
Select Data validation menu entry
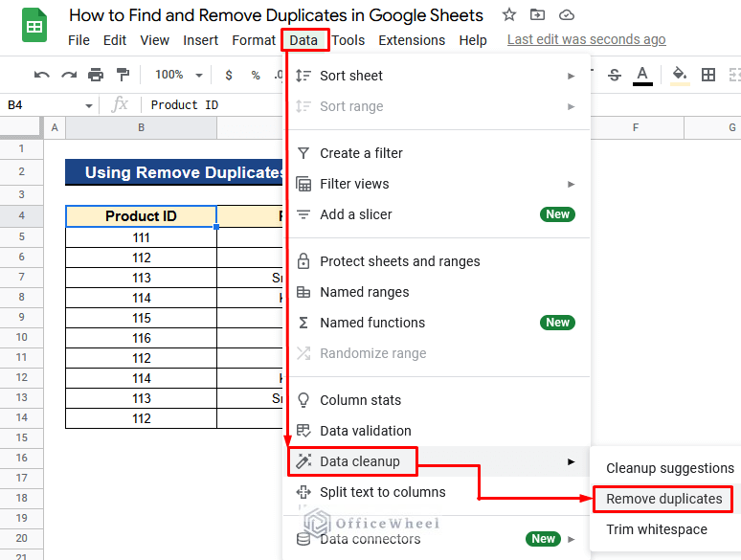click(437, 431)
